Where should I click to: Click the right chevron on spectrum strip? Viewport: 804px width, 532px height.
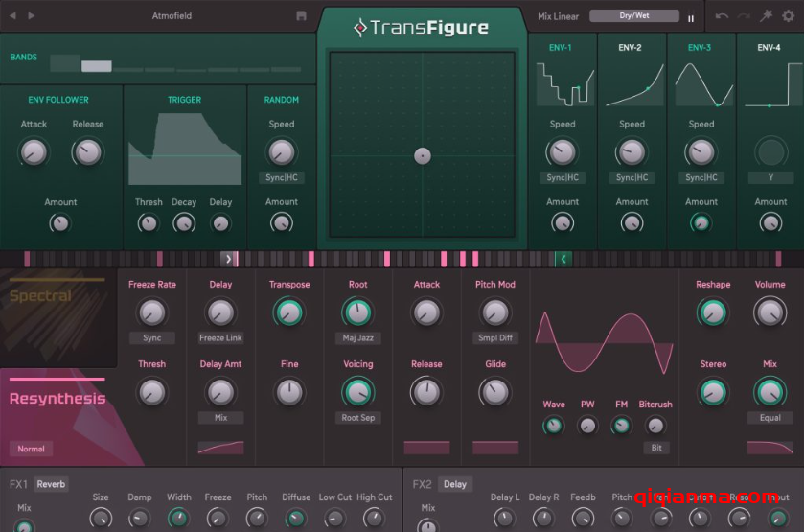[229, 259]
